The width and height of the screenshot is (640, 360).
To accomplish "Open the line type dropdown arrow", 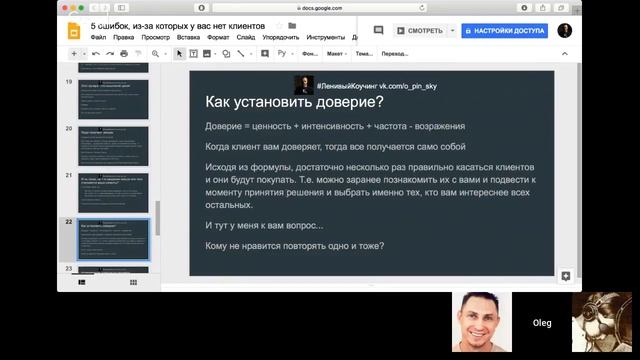I will pos(251,54).
